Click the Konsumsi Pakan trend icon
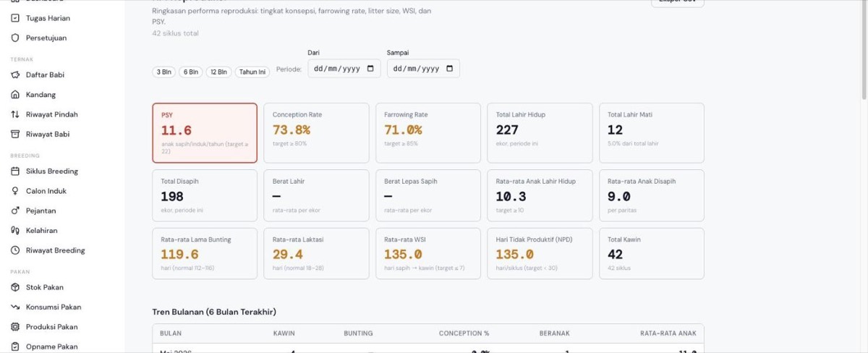This screenshot has height=353, width=868. tap(15, 307)
